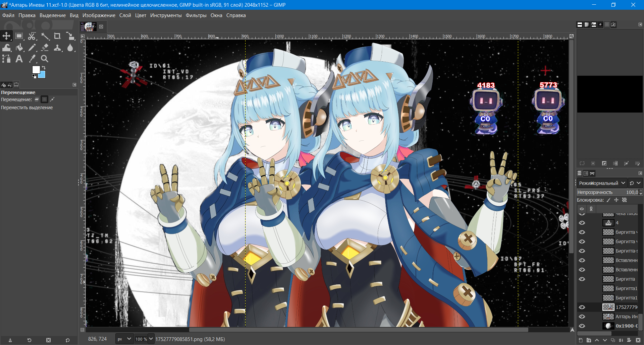Viewport: 644px width, 345px height.
Task: Select the Scale transform tool
Action: pos(70,36)
